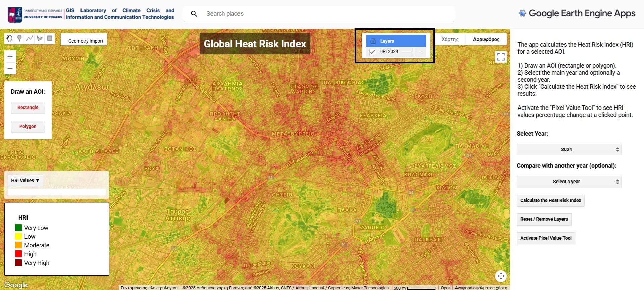Toggle fullscreen map view
Viewport: 644px width, 290px height.
[x=501, y=57]
